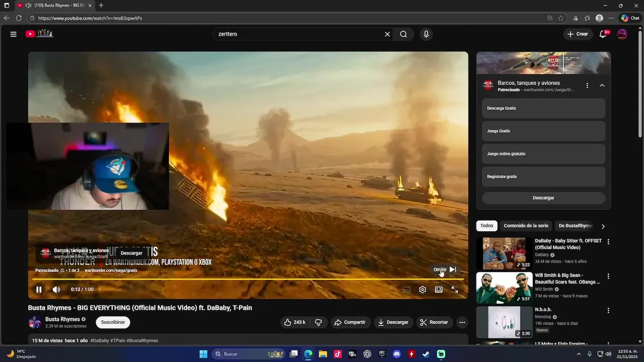Open a new browser tab

[101, 6]
